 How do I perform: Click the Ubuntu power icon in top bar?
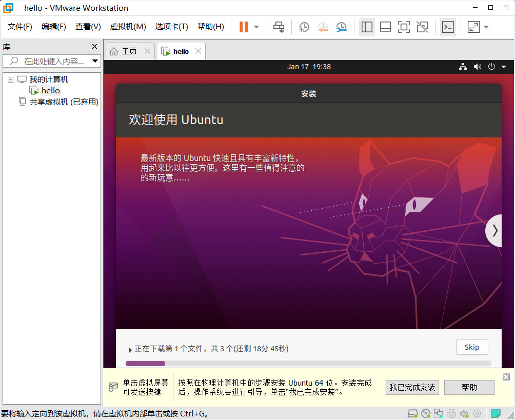pos(491,67)
